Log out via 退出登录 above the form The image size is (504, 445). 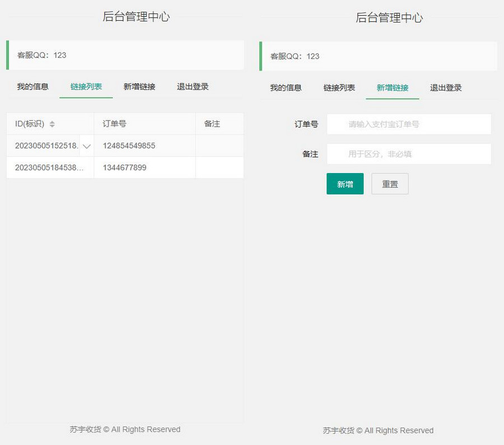[446, 88]
